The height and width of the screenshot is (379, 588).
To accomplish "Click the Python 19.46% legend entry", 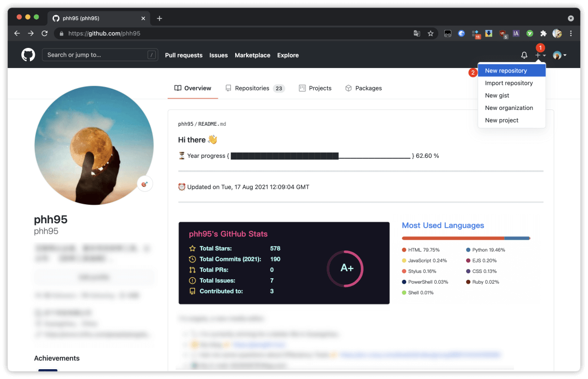I will pyautogui.click(x=486, y=250).
